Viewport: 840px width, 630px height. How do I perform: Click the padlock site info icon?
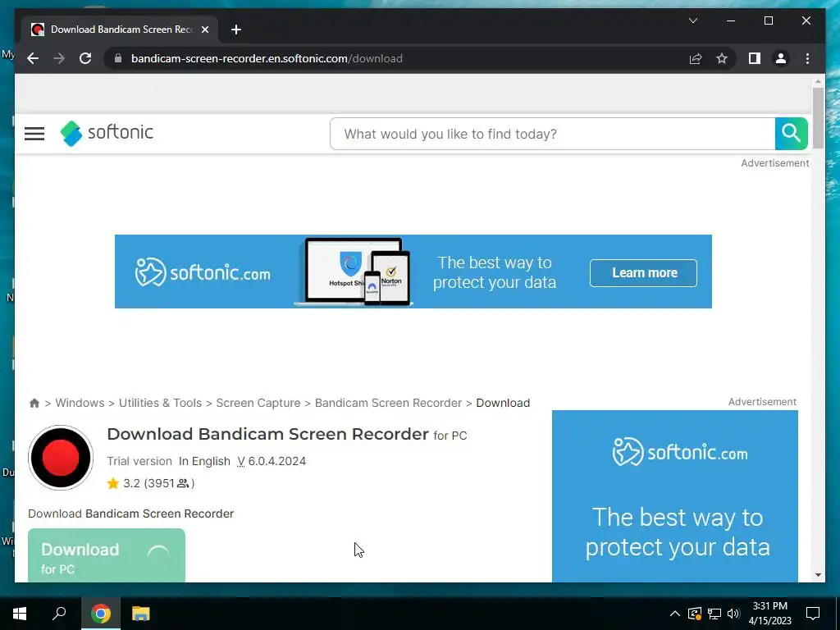coord(118,58)
